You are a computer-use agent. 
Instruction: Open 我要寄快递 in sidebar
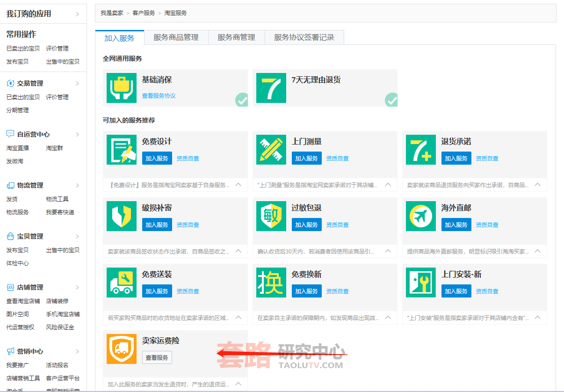coord(60,212)
